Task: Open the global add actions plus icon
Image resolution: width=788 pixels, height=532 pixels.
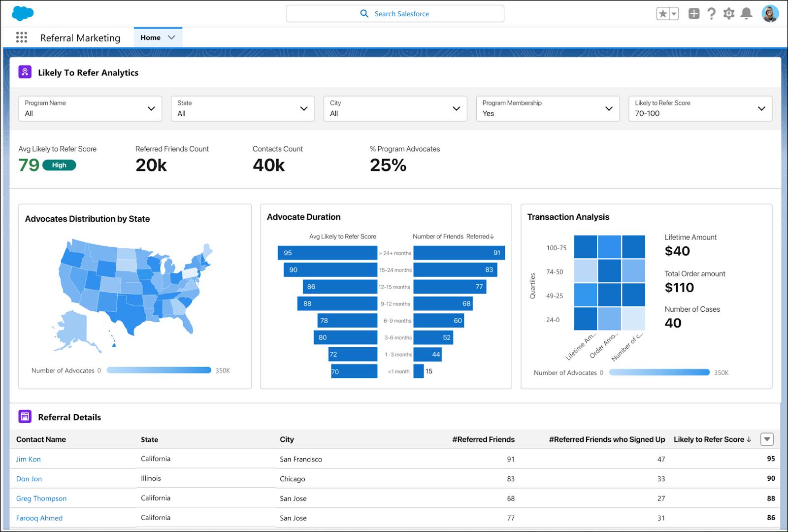Action: click(x=694, y=14)
